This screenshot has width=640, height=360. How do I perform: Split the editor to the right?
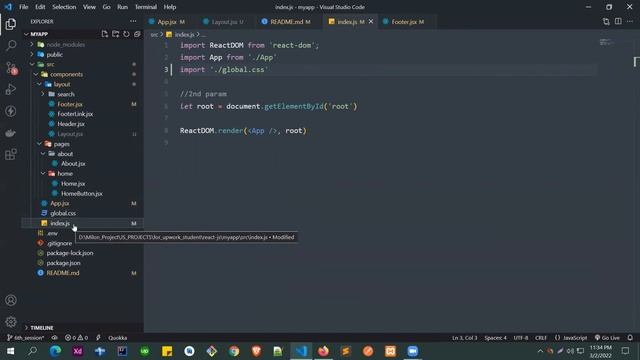(x=618, y=21)
